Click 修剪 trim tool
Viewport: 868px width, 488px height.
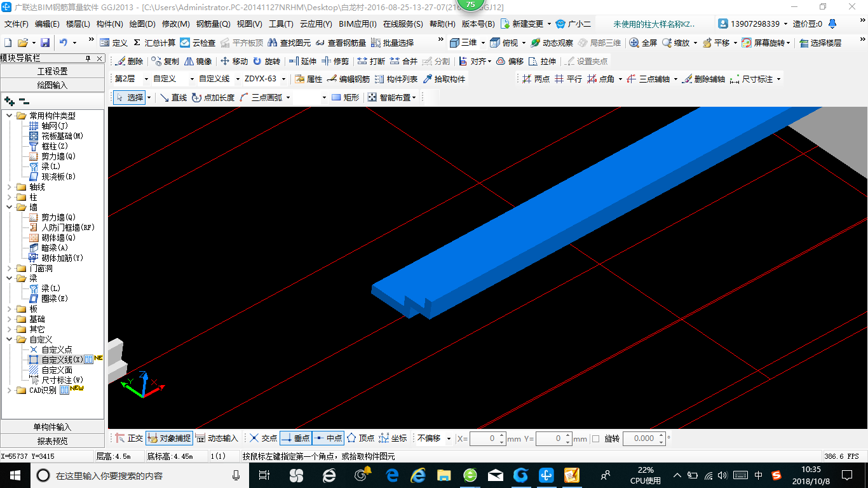(335, 61)
